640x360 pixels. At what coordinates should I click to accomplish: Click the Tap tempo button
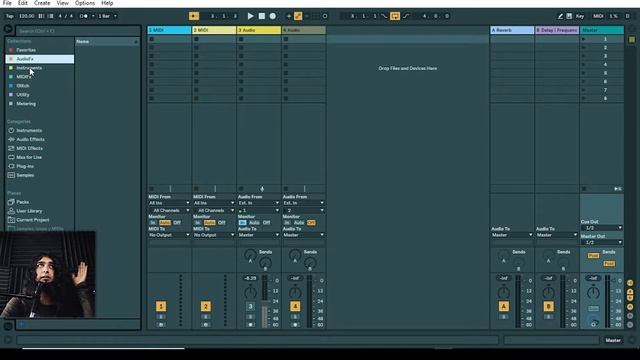pyautogui.click(x=9, y=16)
